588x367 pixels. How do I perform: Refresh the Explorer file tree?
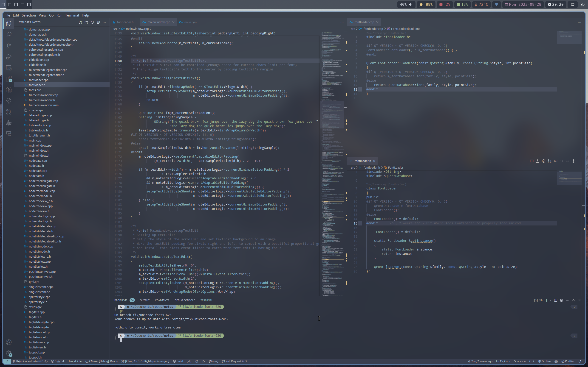pos(92,22)
